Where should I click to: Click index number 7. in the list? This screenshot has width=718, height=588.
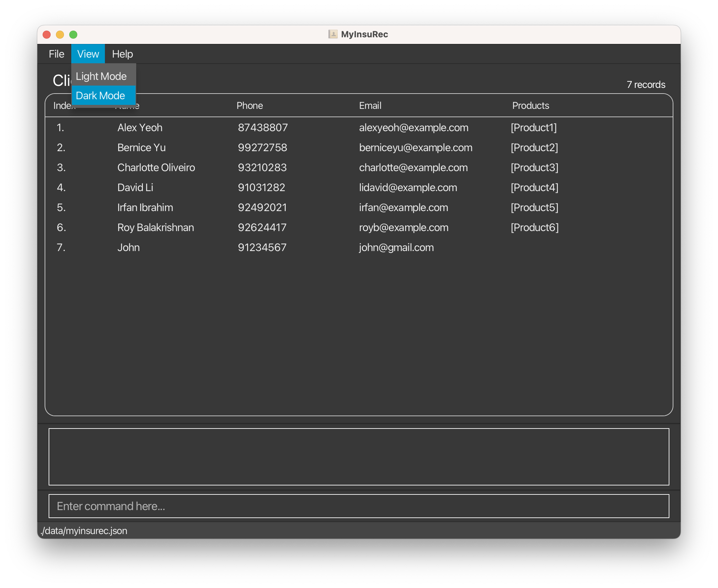point(61,248)
